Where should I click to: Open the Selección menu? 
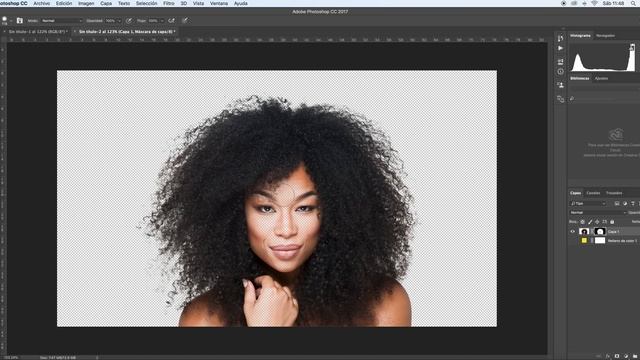(146, 3)
